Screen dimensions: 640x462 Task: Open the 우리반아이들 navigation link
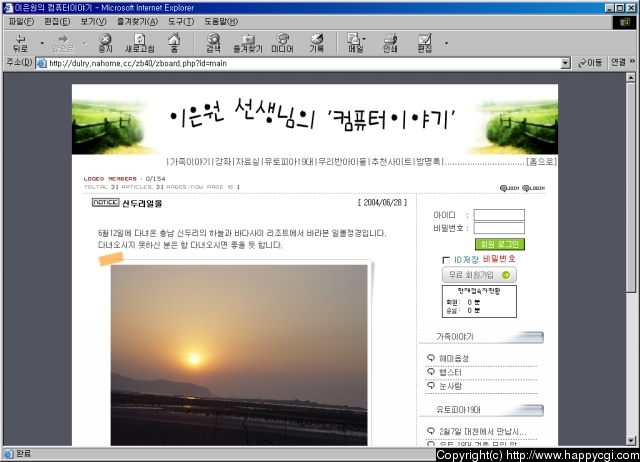click(x=342, y=162)
